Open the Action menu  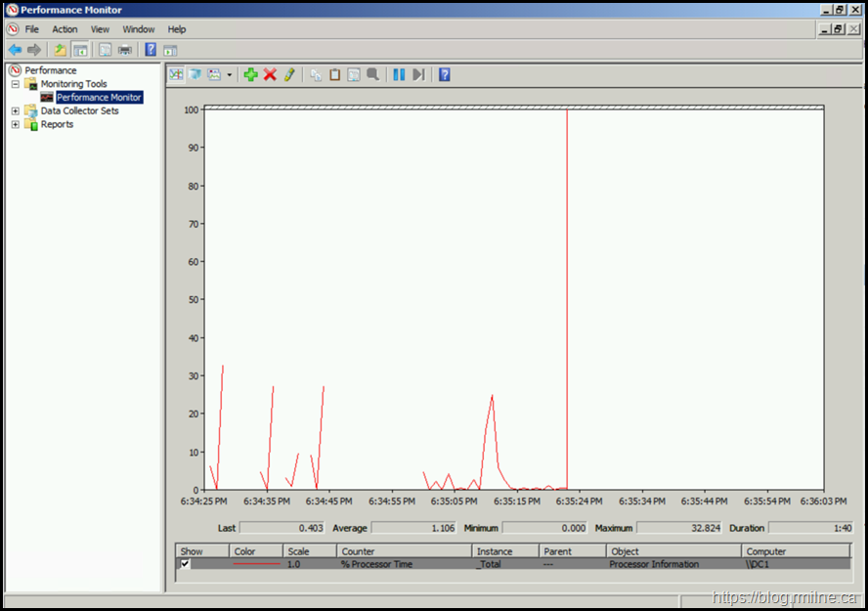tap(65, 29)
